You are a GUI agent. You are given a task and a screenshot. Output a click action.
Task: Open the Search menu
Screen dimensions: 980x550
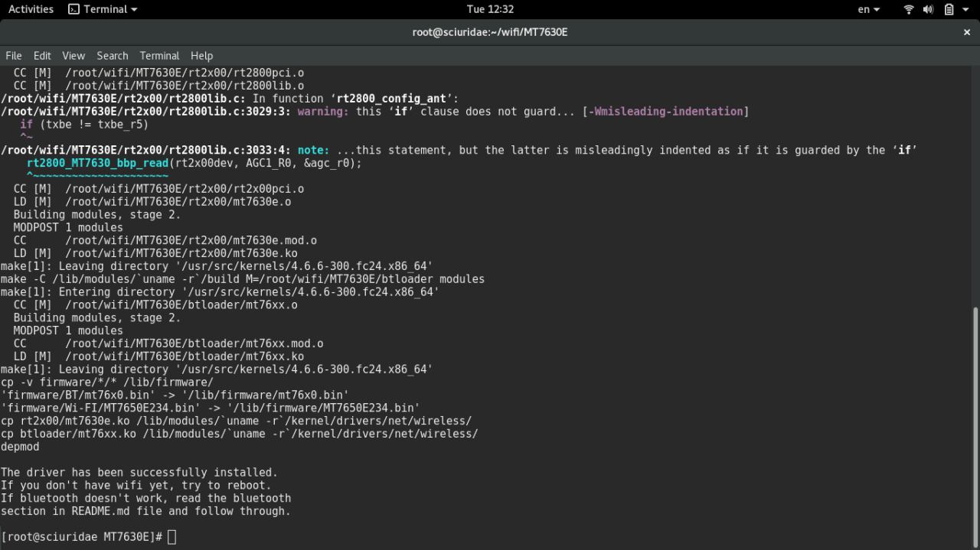pos(113,56)
